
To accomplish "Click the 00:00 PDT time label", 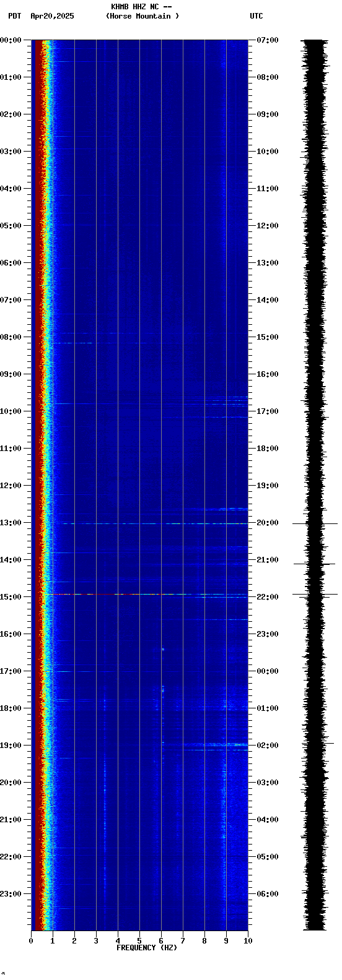I will [11, 40].
